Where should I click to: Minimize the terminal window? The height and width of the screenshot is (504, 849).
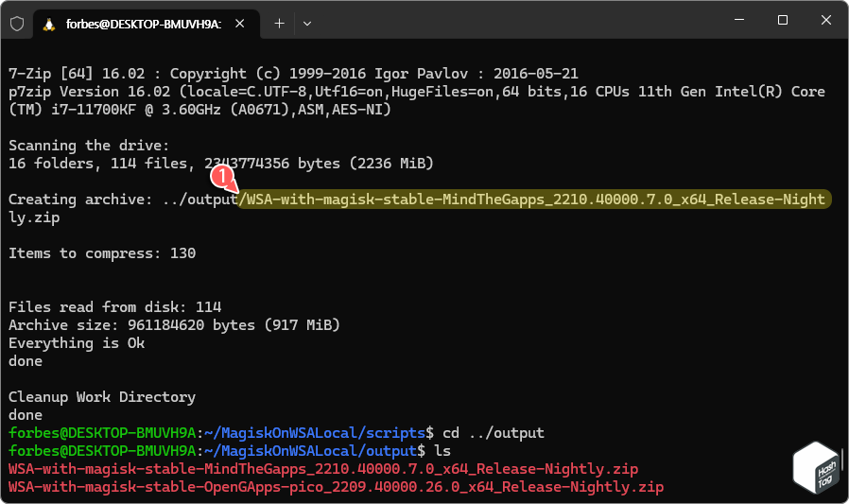[739, 20]
